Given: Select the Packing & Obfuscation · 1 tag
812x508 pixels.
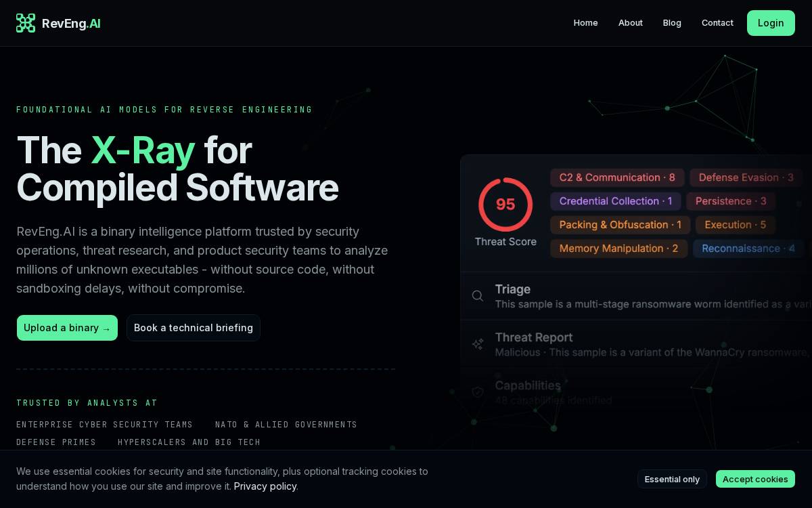Looking at the screenshot, I should 621,225.
